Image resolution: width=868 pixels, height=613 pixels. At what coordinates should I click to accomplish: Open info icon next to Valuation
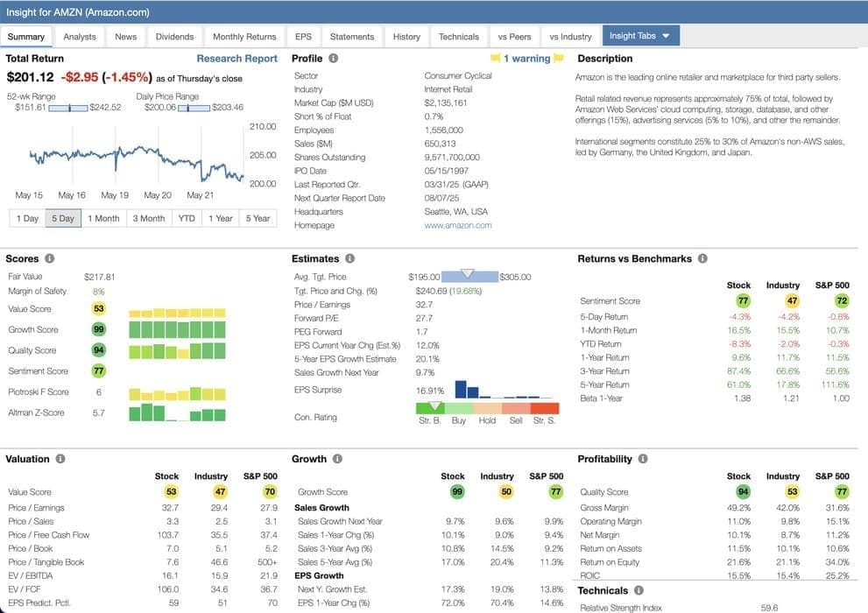60,459
